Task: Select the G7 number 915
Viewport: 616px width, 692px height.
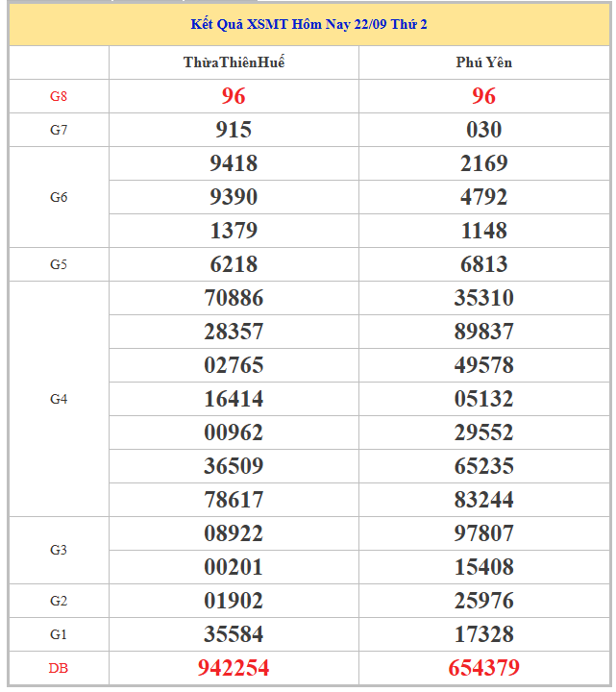Action: pyautogui.click(x=234, y=130)
